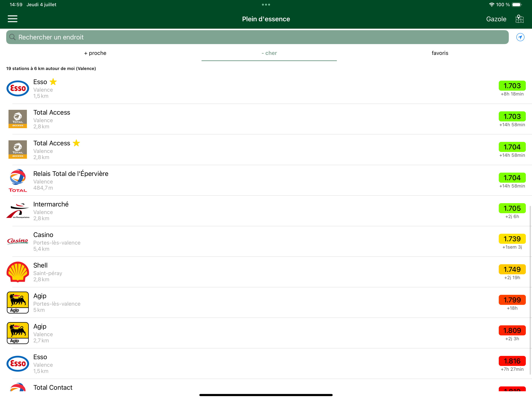532x399 pixels.
Task: Select the 1.739 Casino price badge
Action: click(x=512, y=239)
